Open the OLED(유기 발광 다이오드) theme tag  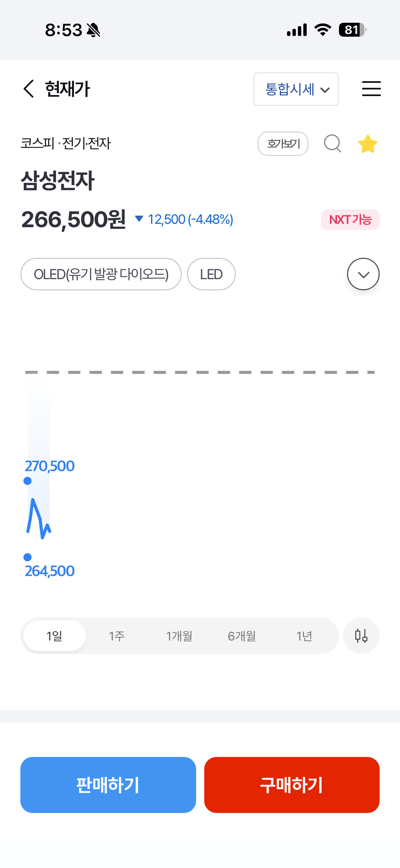(101, 274)
